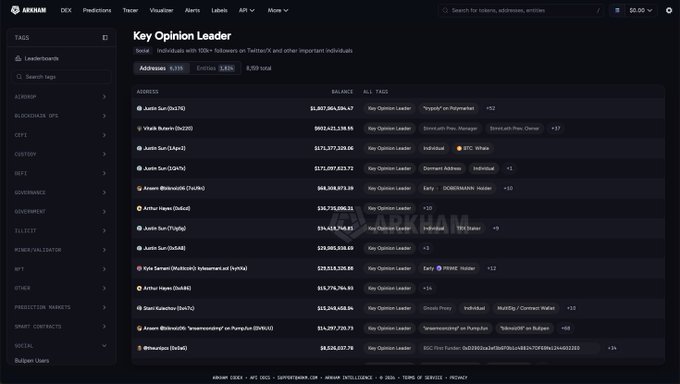Click the top search for tokens field
680x384 pixels.
[521, 10]
